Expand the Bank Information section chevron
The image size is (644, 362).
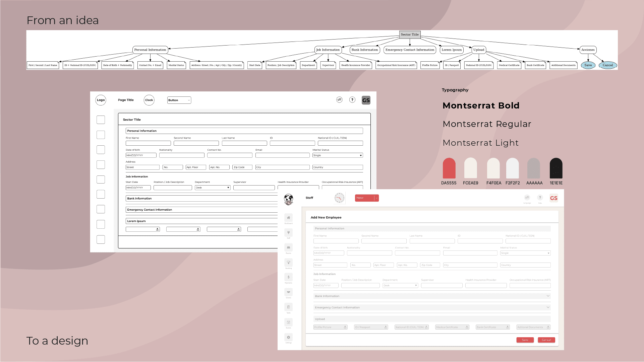click(548, 296)
